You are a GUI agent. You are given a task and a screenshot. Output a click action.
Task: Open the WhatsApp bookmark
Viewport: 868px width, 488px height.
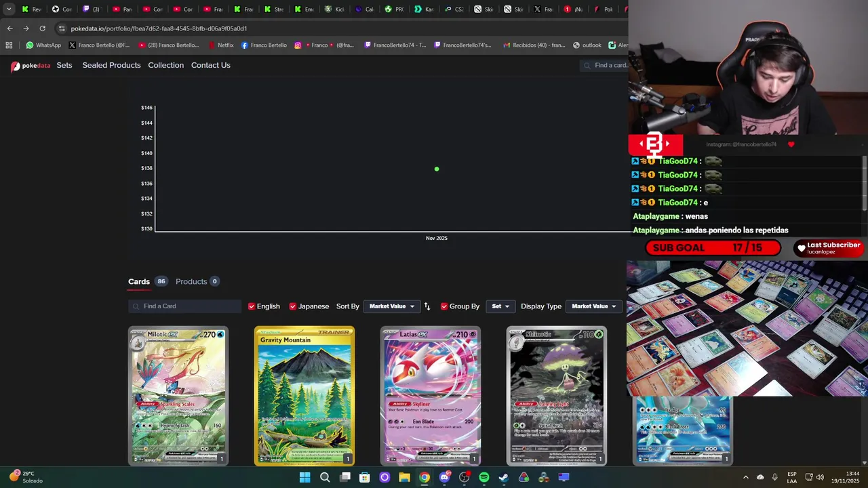pyautogui.click(x=43, y=45)
